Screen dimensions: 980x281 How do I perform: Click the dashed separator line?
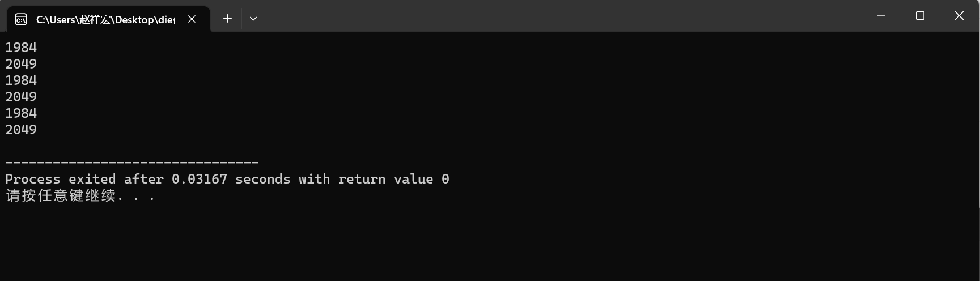pos(131,163)
